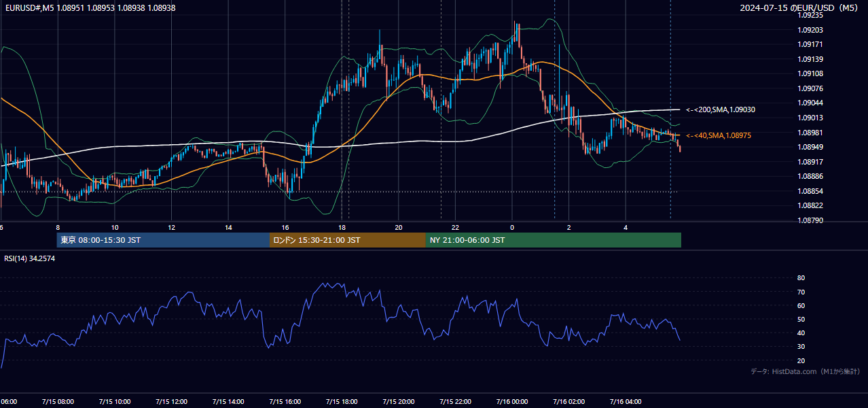Click RSI scale value 30
The image size is (868, 408).
tap(801, 347)
